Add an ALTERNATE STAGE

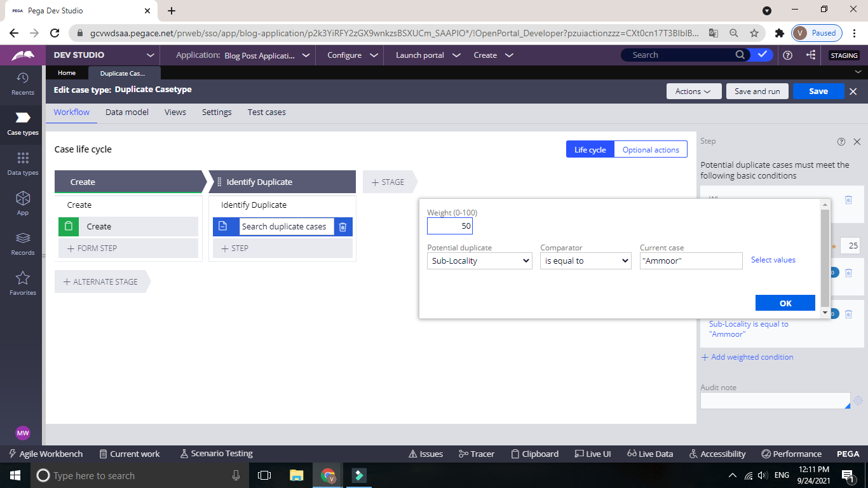pyautogui.click(x=102, y=281)
